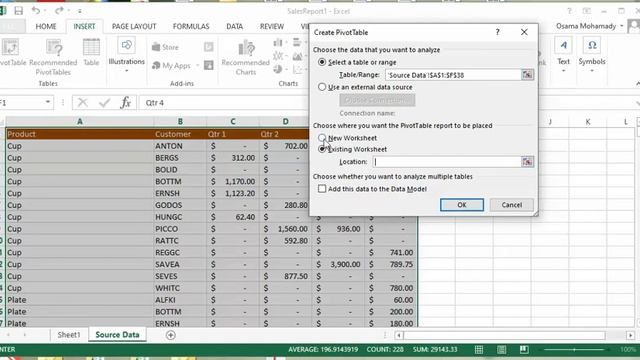The image size is (640, 360).
Task: Click the Redo arrow icon
Action: tap(59, 11)
